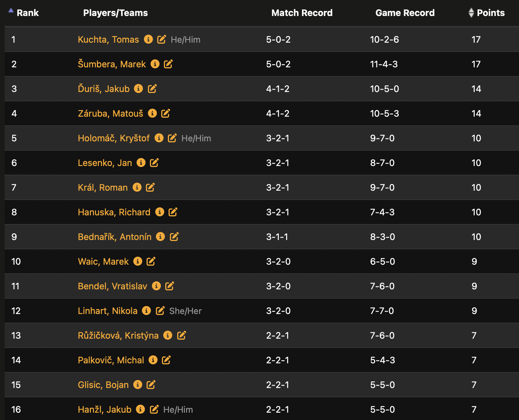
Task: Show info for Glisic, Bojan
Action: pos(138,385)
